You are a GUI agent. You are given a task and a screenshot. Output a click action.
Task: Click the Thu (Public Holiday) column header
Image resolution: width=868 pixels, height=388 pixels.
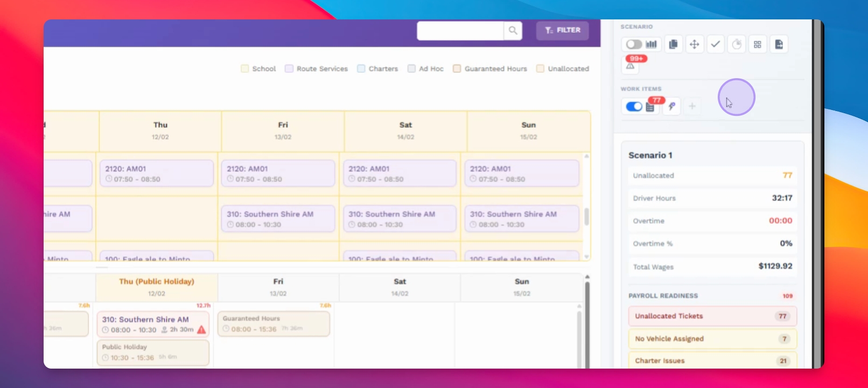157,287
